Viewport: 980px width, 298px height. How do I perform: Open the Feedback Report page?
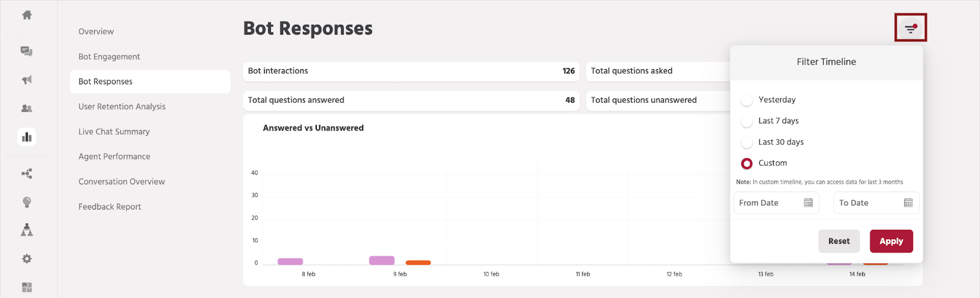110,206
